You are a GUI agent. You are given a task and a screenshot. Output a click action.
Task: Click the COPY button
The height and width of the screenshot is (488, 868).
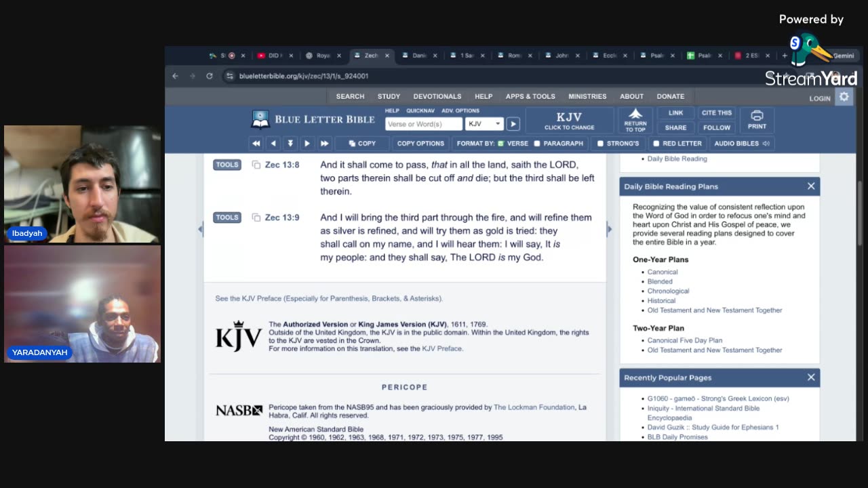point(362,144)
